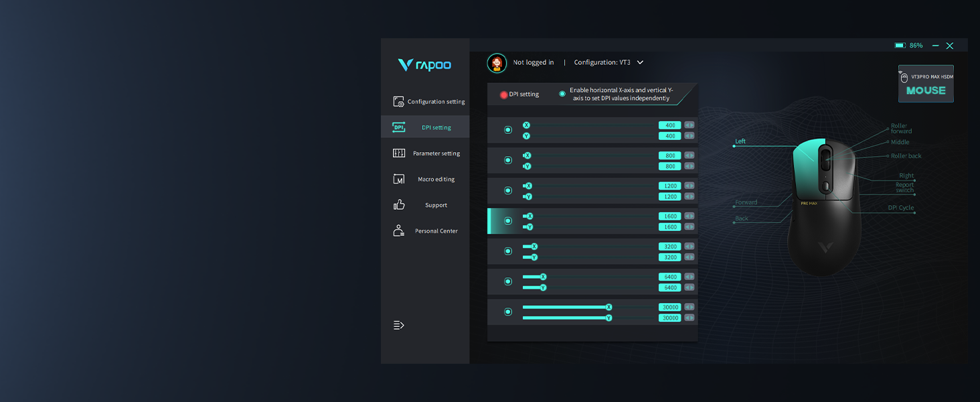Click the Left mouse button label
The height and width of the screenshot is (402, 980).
point(740,141)
